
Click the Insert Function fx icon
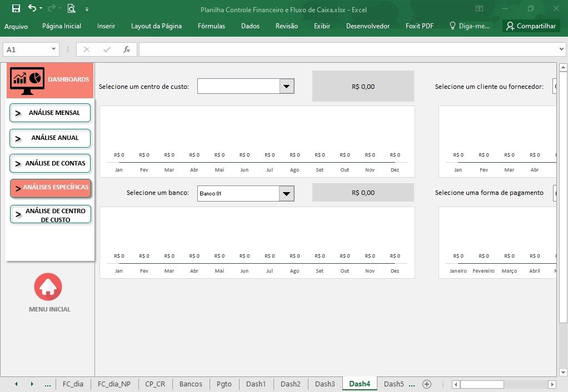(x=126, y=49)
